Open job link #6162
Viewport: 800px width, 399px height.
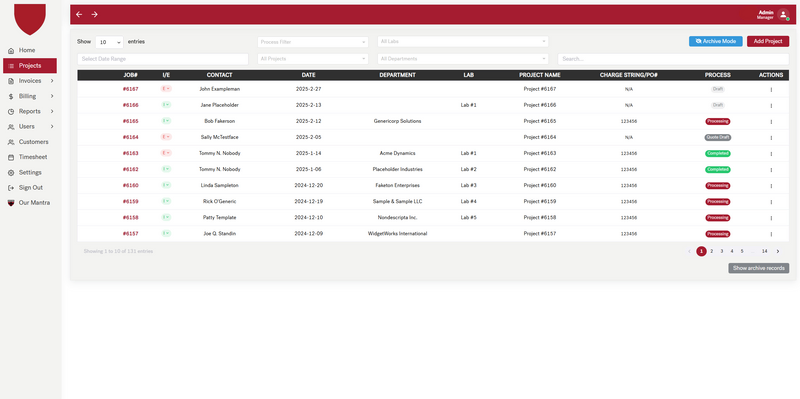(x=130, y=169)
